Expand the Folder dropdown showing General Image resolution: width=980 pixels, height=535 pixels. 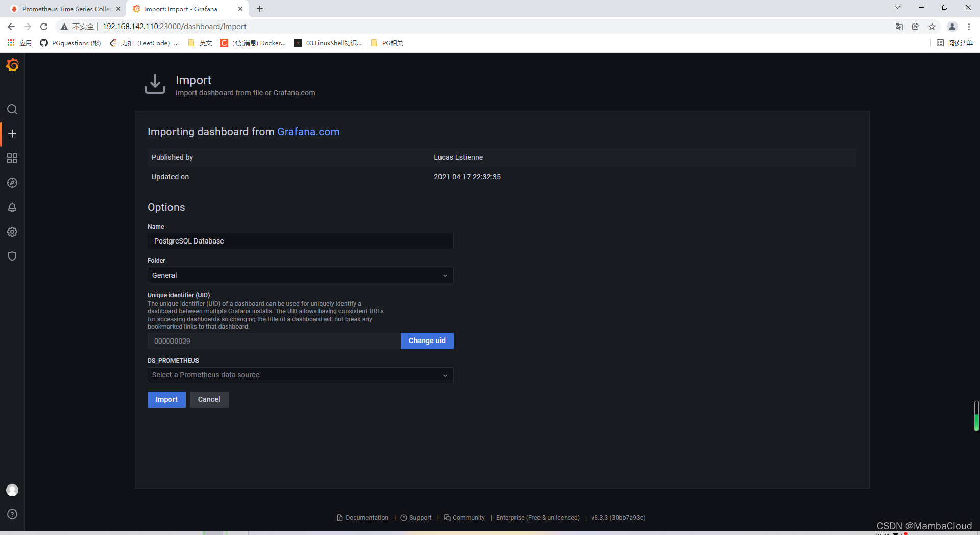tap(300, 275)
